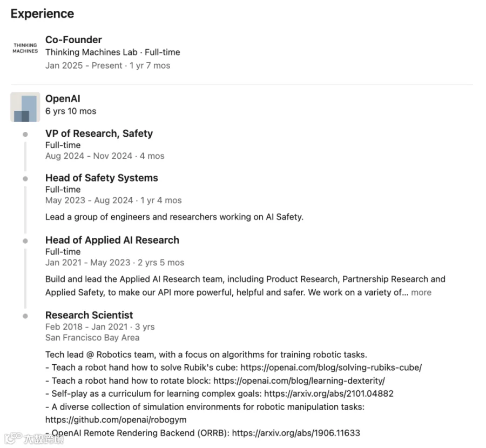Select the VP of Research timeline bullet
This screenshot has height=448, width=486.
point(25,135)
